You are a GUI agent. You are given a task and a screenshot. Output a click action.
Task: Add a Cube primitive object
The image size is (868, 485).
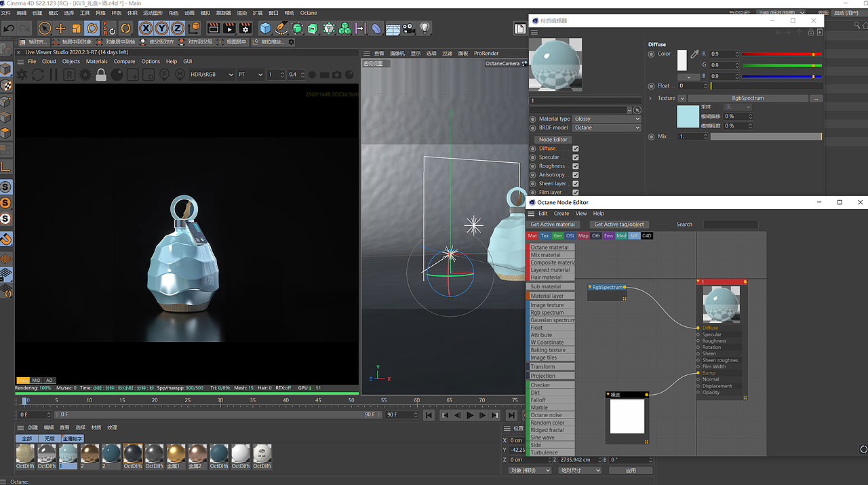(x=265, y=28)
